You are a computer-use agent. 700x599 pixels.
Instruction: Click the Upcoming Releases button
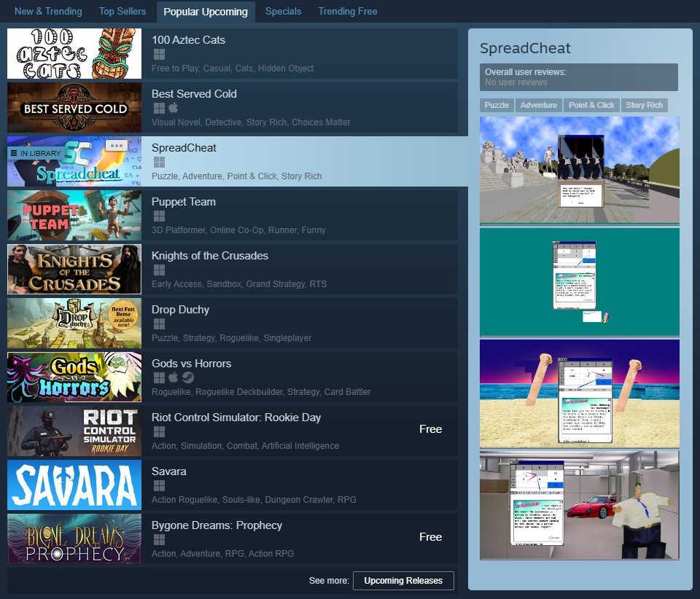[403, 581]
